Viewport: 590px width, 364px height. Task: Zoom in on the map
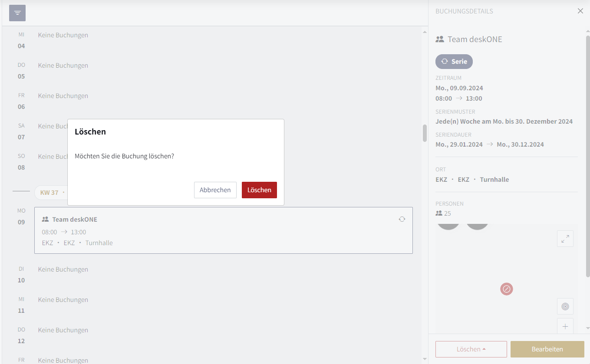[x=565, y=326]
